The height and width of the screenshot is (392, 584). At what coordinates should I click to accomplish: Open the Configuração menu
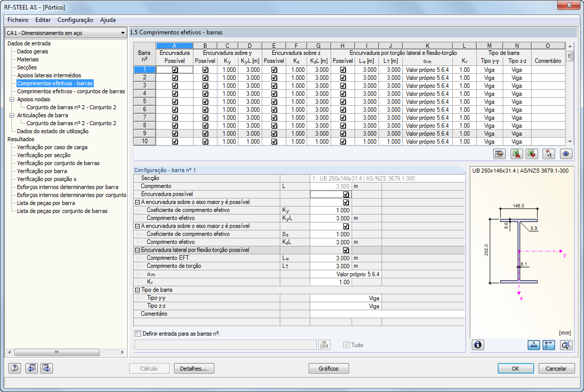coord(75,20)
